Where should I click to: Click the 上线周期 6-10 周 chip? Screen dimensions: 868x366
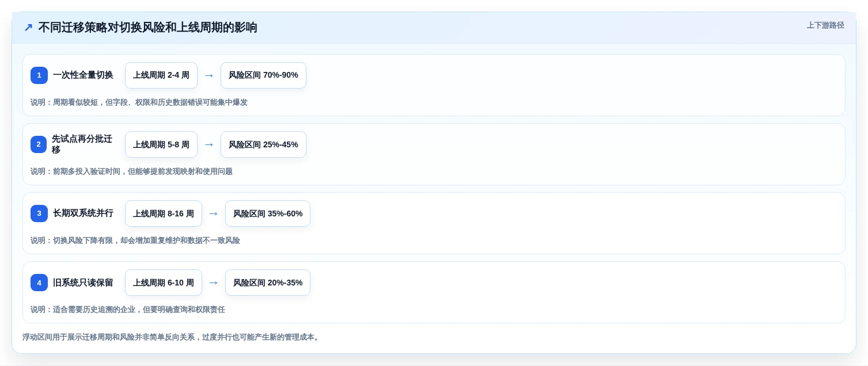pos(164,283)
